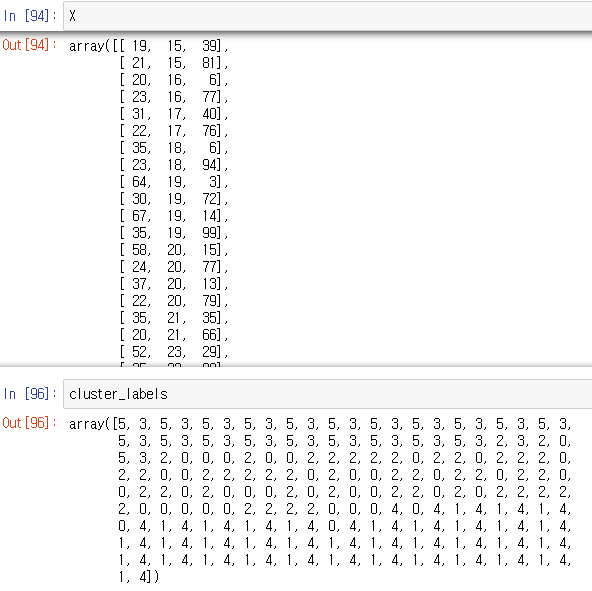
Task: Click the row [ 35, 18, 6]
Action: click(x=174, y=148)
